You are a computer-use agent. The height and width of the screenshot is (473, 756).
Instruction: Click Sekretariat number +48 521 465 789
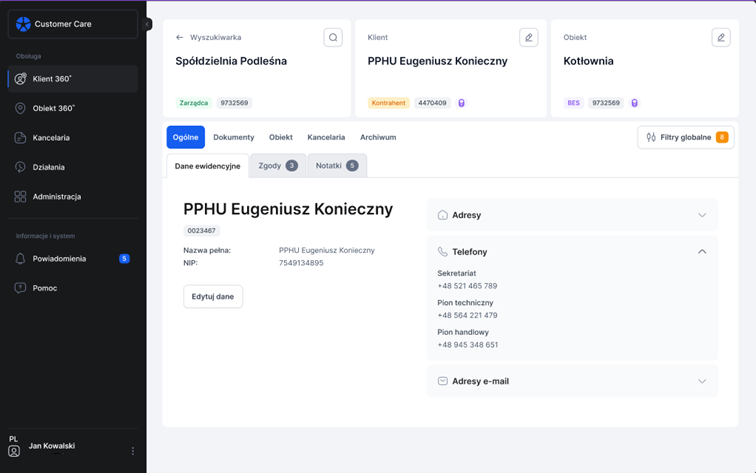(467, 286)
